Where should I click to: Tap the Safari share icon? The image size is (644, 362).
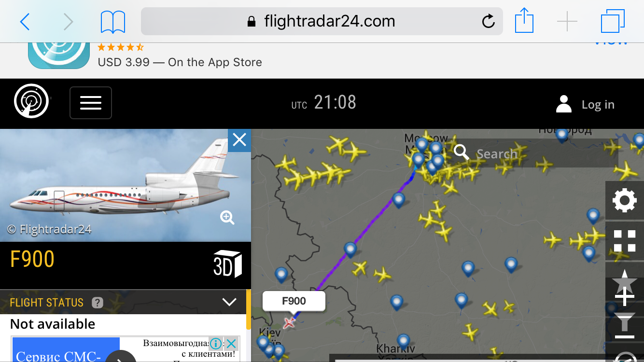tap(524, 21)
